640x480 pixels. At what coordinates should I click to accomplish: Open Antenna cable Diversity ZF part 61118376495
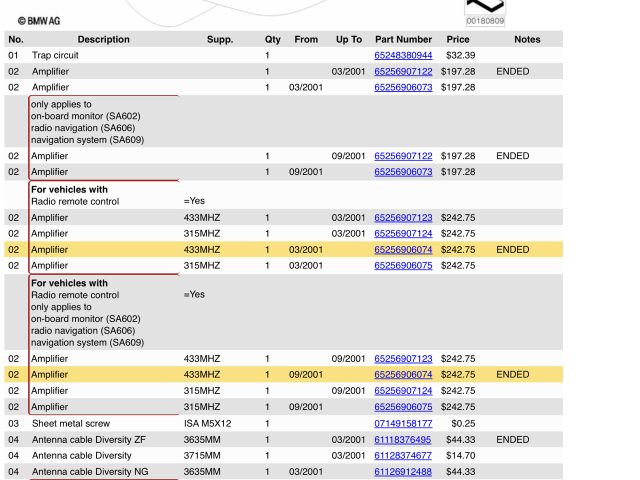[x=403, y=439]
